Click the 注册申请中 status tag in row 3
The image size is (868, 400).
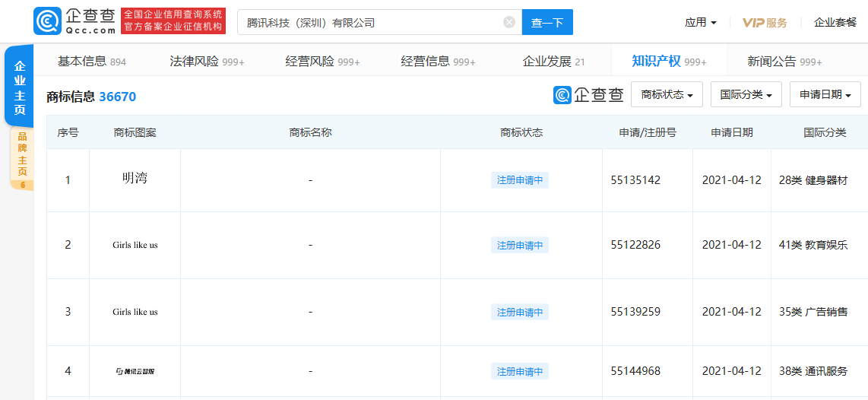click(520, 312)
